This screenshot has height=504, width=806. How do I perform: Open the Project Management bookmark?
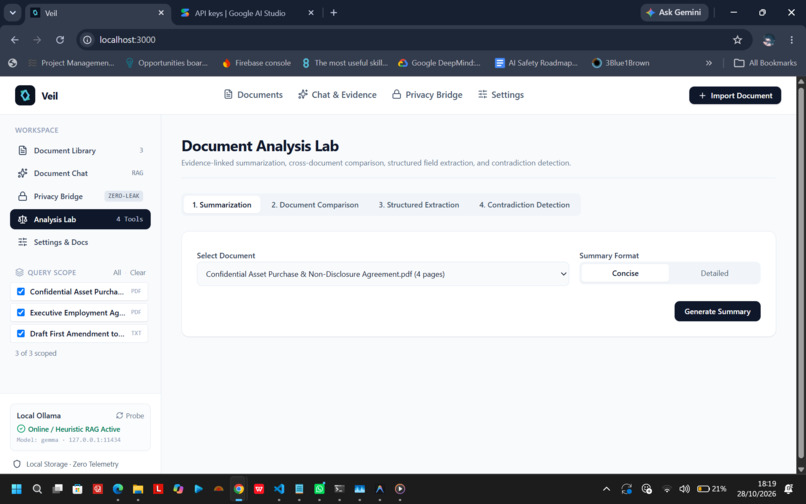pyautogui.click(x=71, y=63)
